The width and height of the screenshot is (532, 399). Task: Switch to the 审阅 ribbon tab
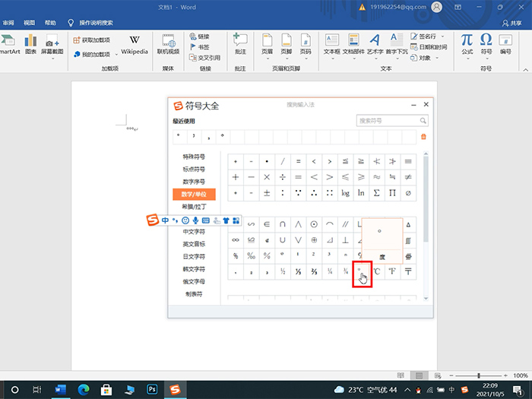(8, 23)
